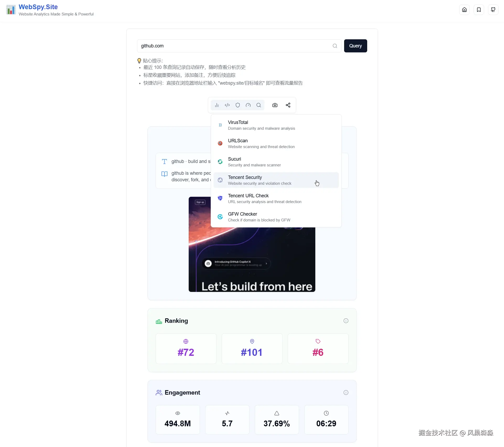Click the Ranking section heading
Image resolution: width=504 pixels, height=447 pixels.
(176, 321)
